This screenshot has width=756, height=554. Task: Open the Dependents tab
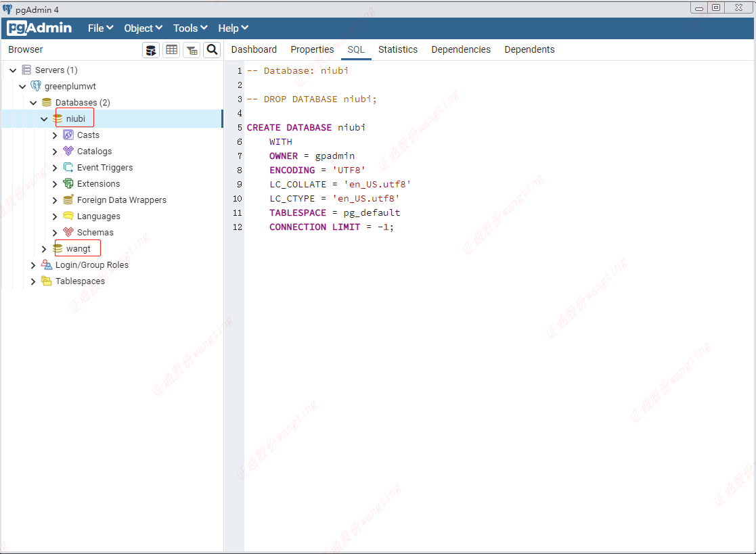click(x=529, y=49)
